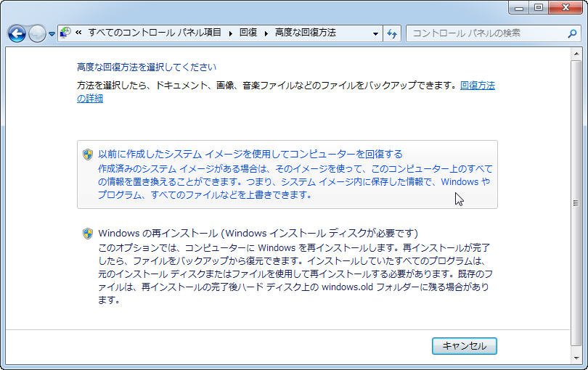Click shield icon beside system image option
The width and height of the screenshot is (588, 370).
88,155
